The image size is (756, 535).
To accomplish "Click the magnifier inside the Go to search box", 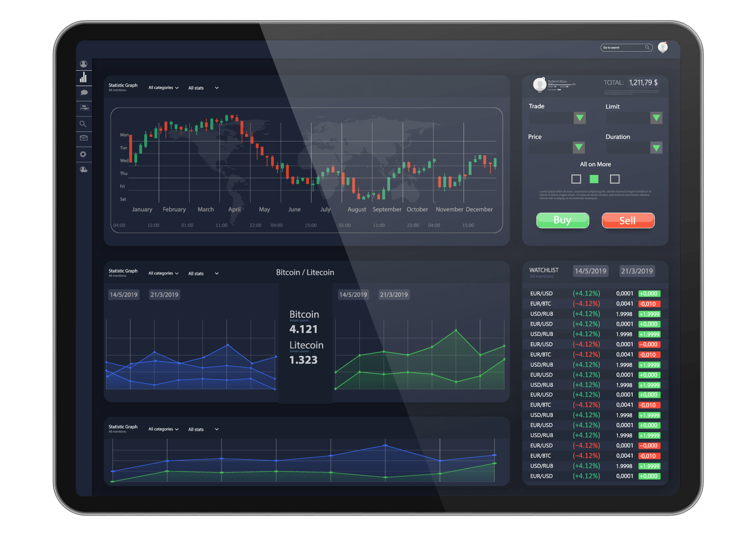I will click(647, 47).
